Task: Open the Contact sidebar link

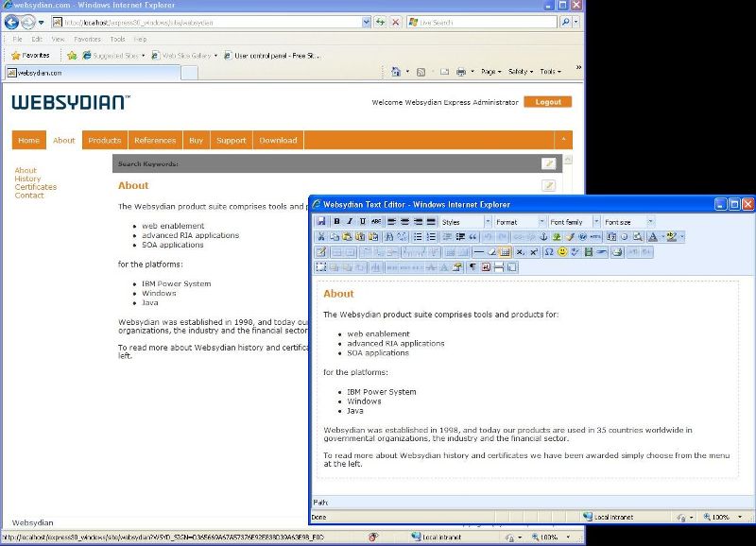Action: click(x=29, y=196)
